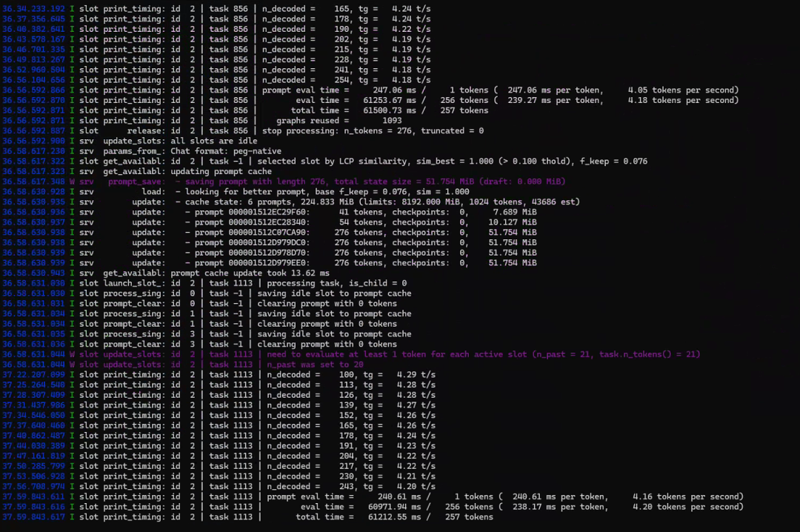Click '4.16 tokens per second' value
This screenshot has height=532, width=800.
coord(686,497)
